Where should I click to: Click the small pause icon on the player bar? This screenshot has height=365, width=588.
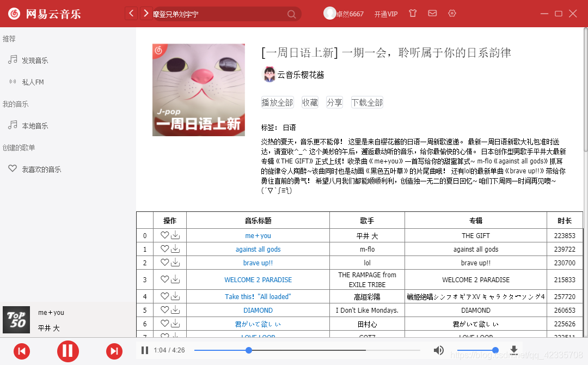pos(145,350)
